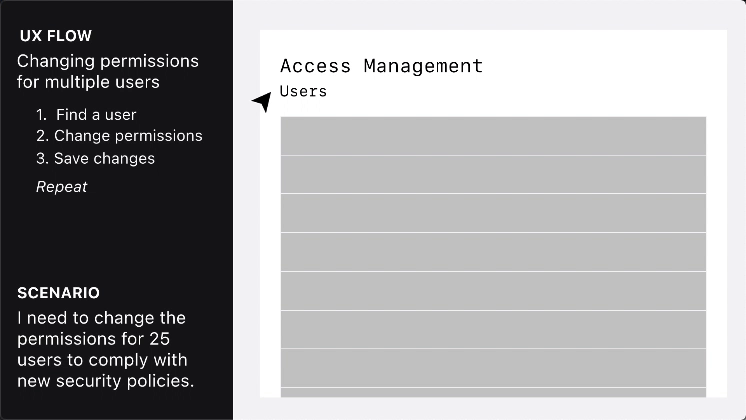Click the SCENARIO heading
Viewport: 746px width, 420px height.
click(59, 293)
